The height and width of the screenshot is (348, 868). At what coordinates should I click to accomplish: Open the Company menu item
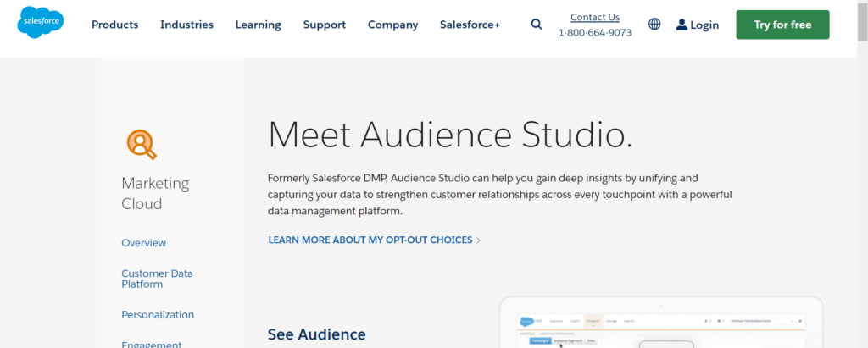tap(392, 25)
